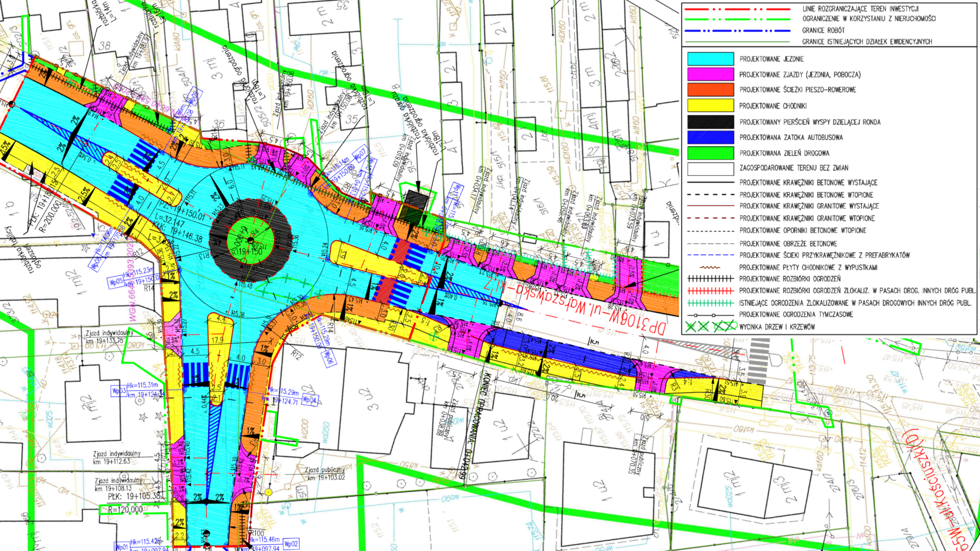This screenshot has width=980, height=551.
Task: Click the red dash-dot Teren Inwestycji line sample
Action: tap(737, 9)
